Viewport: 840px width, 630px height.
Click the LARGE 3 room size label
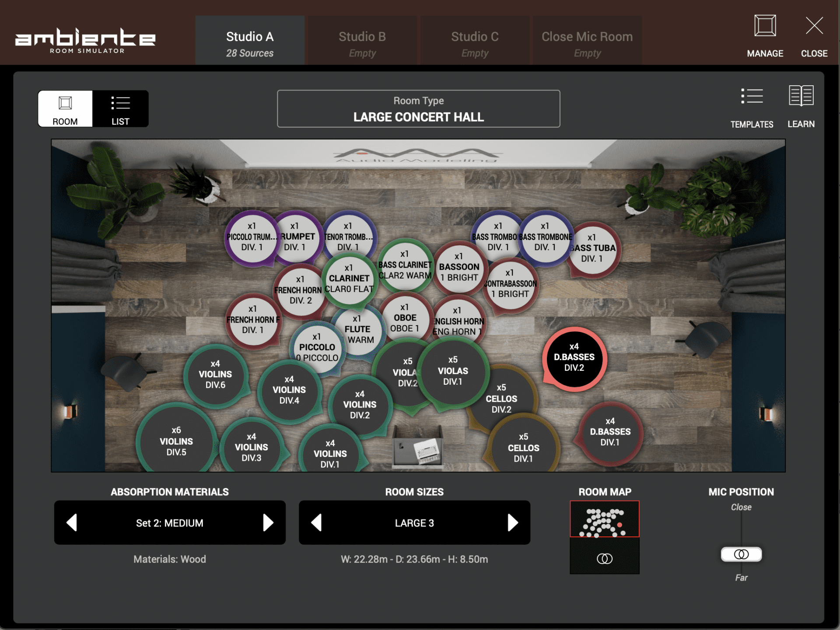pyautogui.click(x=414, y=523)
